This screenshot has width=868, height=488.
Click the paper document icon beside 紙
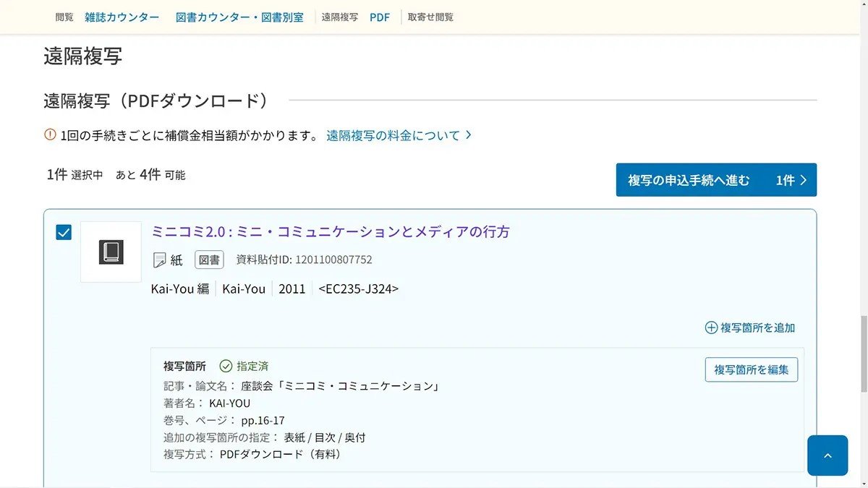point(160,260)
